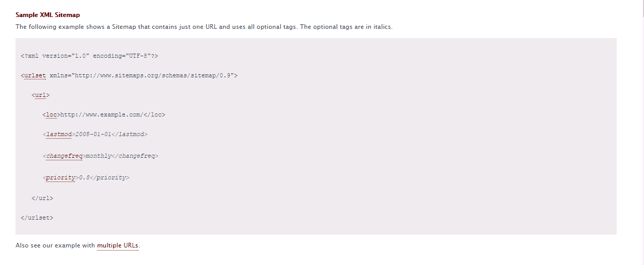The width and height of the screenshot is (644, 265).
Task: Click the "Sample XML Sitemap" heading
Action: [x=48, y=15]
